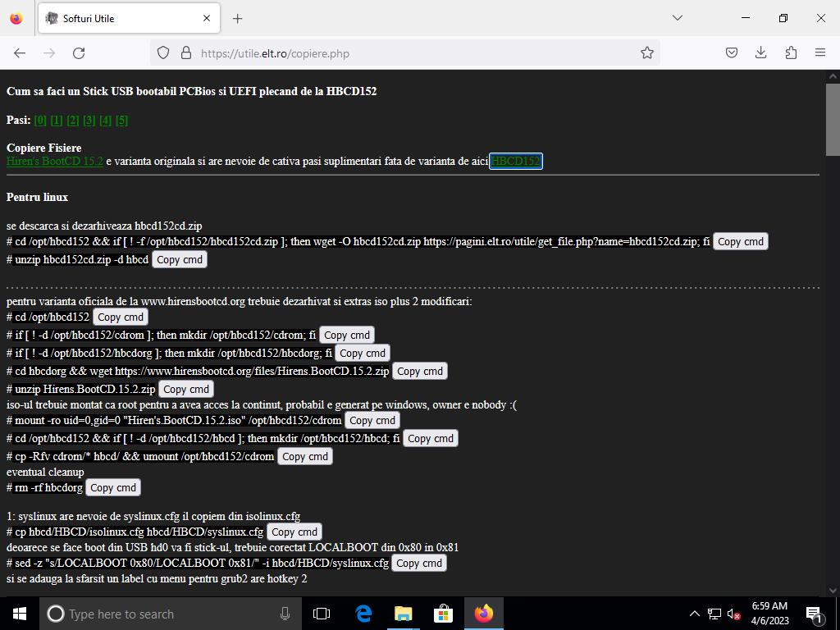This screenshot has height=630, width=840.
Task: Open the Extensions puzzle icon
Action: (x=790, y=53)
